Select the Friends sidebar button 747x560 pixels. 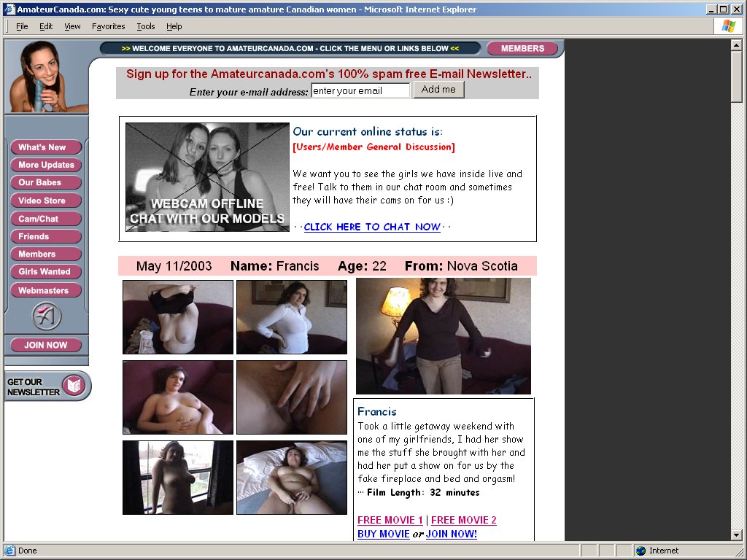46,236
